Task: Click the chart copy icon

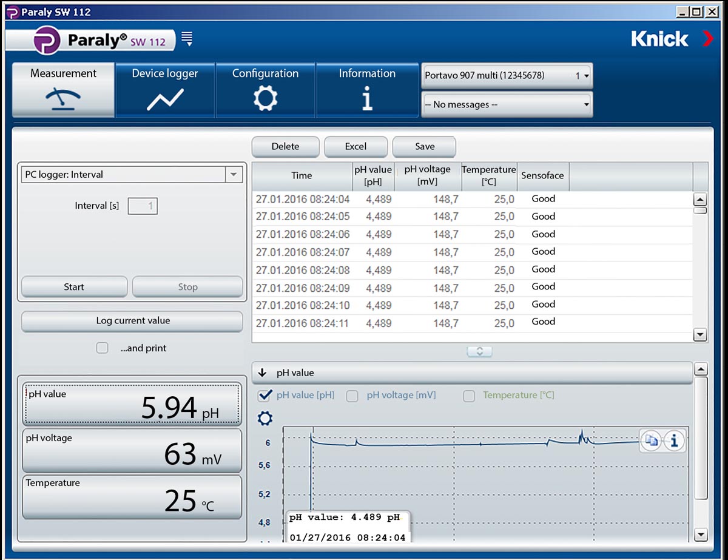Action: 652,440
